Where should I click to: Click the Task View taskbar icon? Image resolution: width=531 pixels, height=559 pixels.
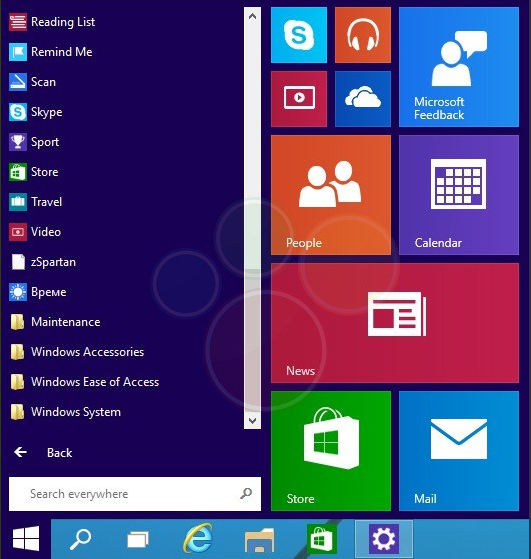pos(138,539)
